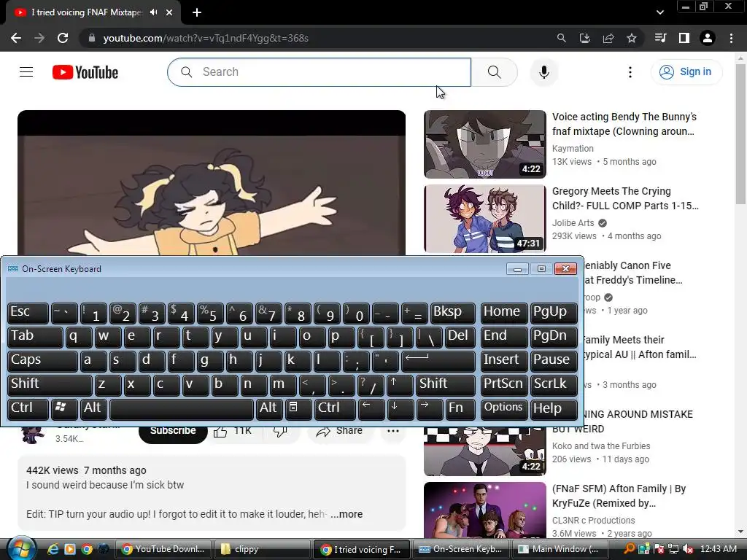Toggle ScrLk key on On-Screen Keyboard
The image size is (747, 560).
pos(554,385)
